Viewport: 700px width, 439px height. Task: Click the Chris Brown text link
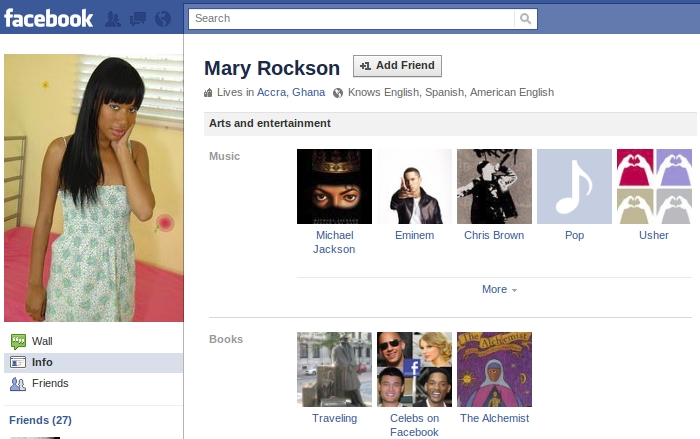pyautogui.click(x=494, y=235)
